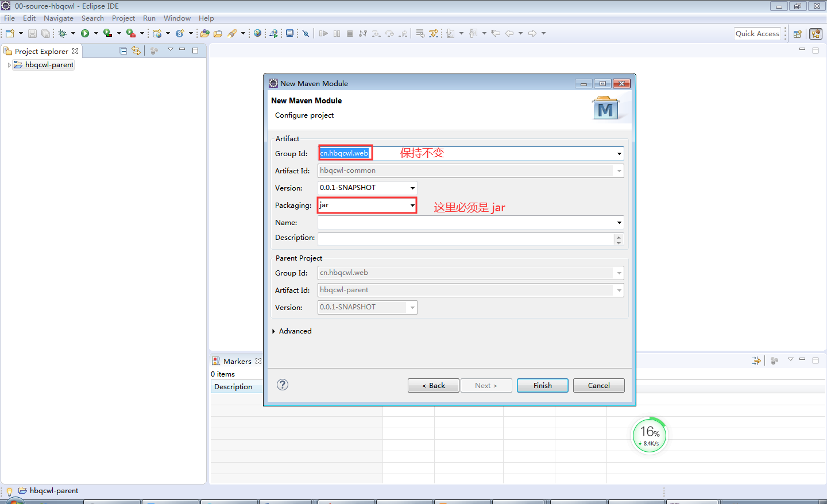Click the Open Perspective icon

797,34
